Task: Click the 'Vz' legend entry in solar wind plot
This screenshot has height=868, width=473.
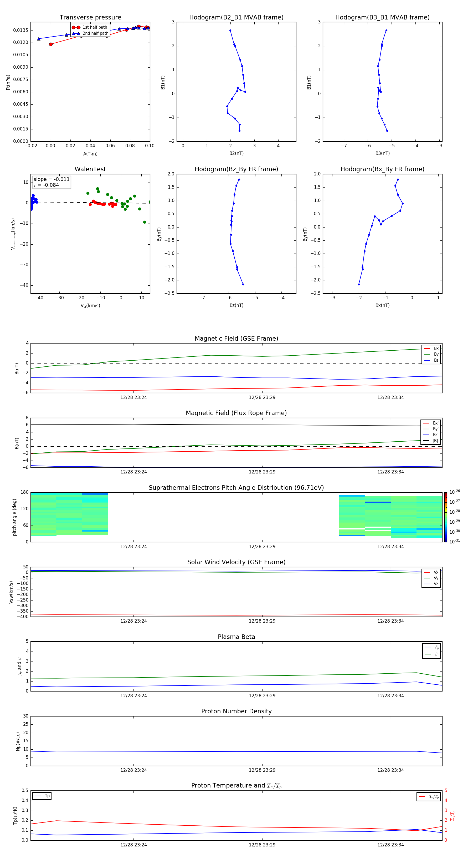Action: (x=431, y=584)
